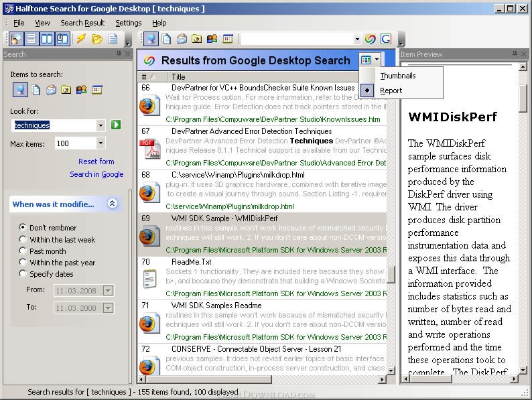Pin the Search panel

119,54
